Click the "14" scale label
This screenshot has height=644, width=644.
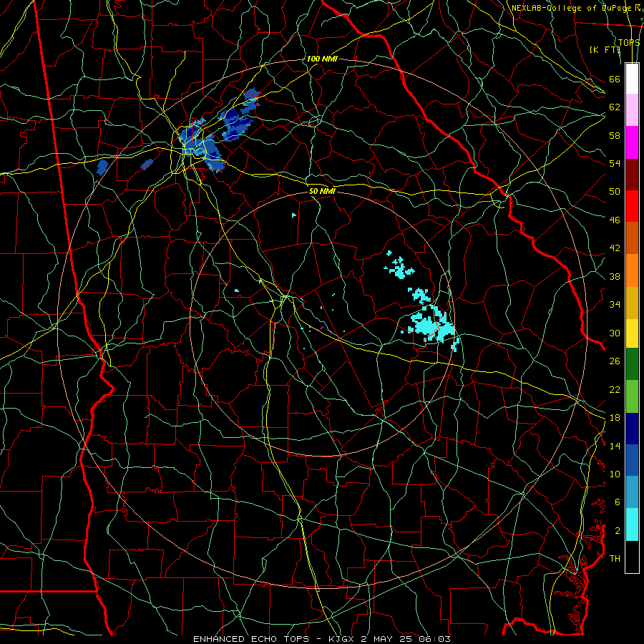(x=615, y=446)
